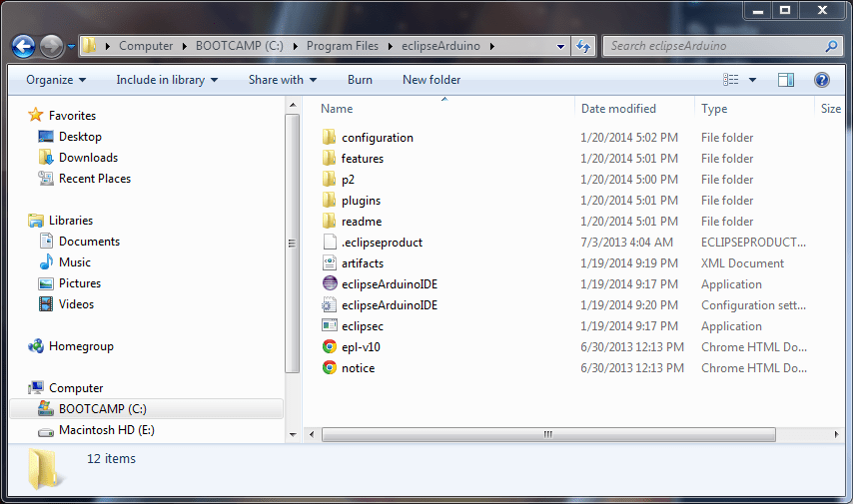Open Downloads from Favorites
Viewport: 853px width, 504px height.
[88, 158]
